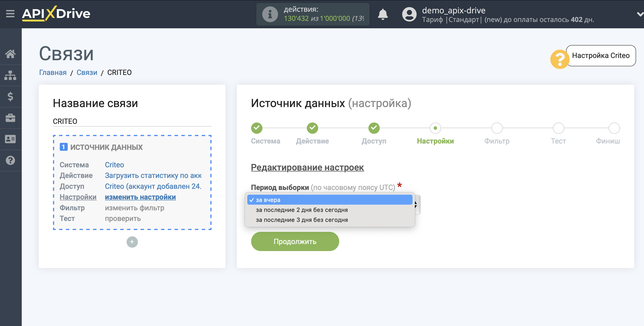Image resolution: width=644 pixels, height=326 pixels.
Task: Select the Фильтр step
Action: click(x=497, y=128)
